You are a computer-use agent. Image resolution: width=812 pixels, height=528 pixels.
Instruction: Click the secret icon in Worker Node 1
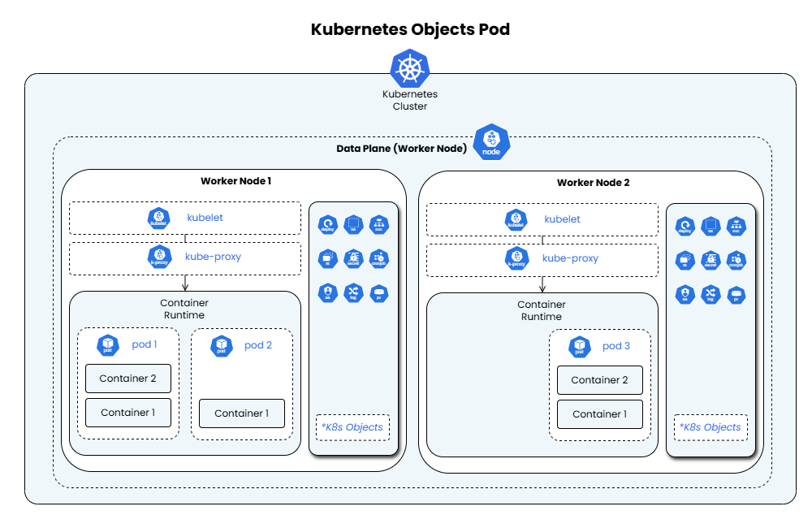353,259
